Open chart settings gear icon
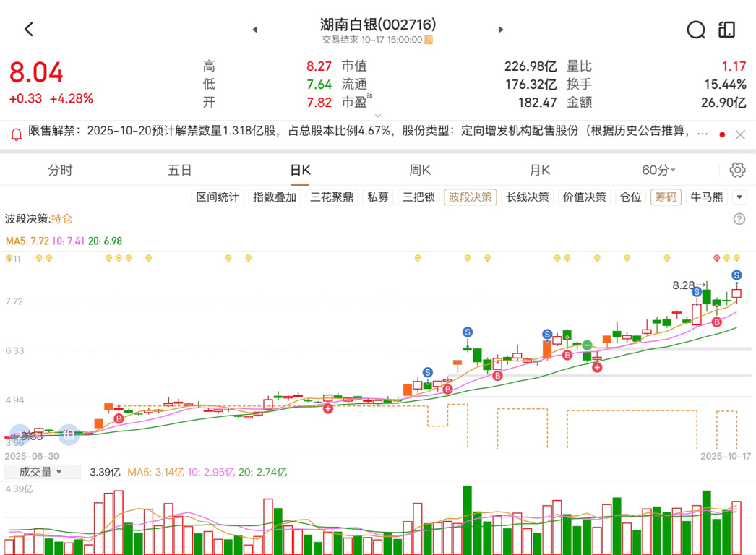The image size is (756, 555). [737, 170]
